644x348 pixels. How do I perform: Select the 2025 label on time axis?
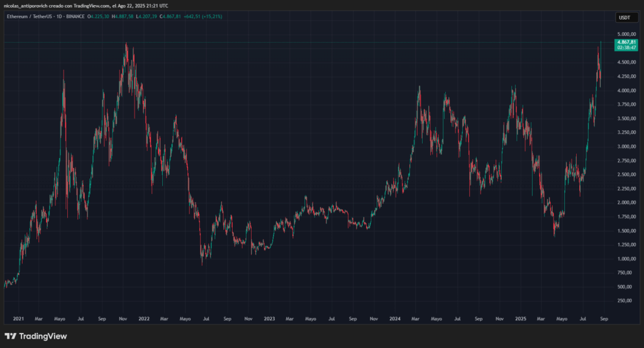520,318
